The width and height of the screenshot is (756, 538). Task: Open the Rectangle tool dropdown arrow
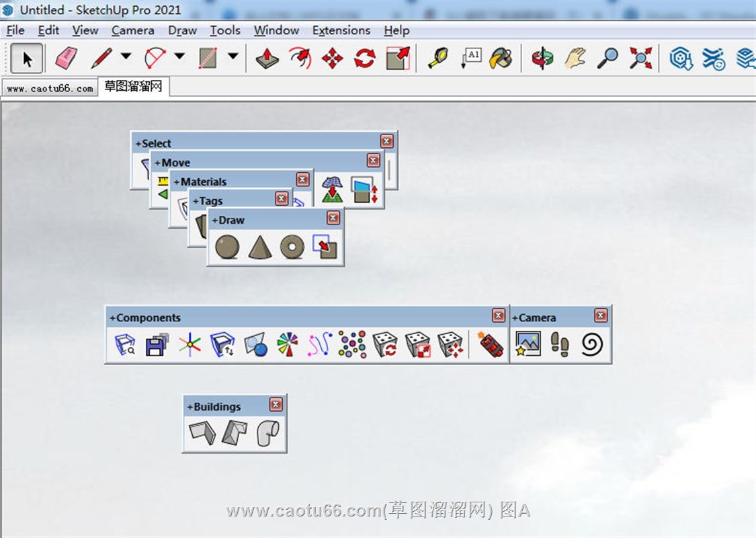click(x=233, y=56)
